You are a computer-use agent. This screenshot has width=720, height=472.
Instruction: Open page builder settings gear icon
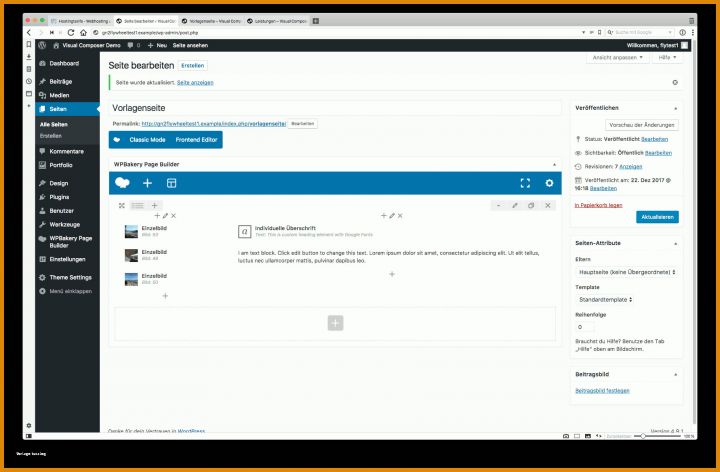click(549, 183)
